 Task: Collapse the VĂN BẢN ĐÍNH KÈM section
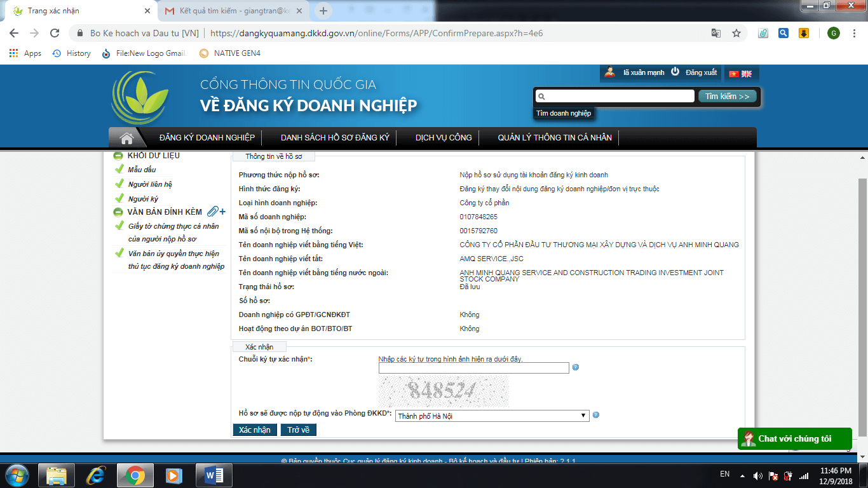[x=118, y=212]
